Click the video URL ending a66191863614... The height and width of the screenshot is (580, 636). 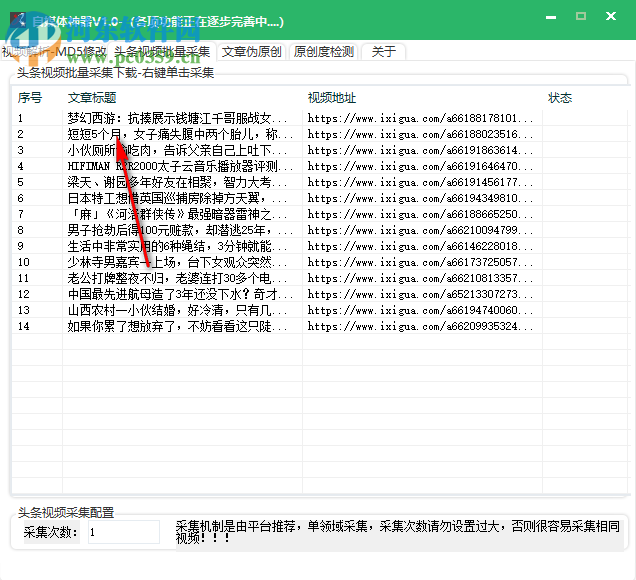point(420,150)
